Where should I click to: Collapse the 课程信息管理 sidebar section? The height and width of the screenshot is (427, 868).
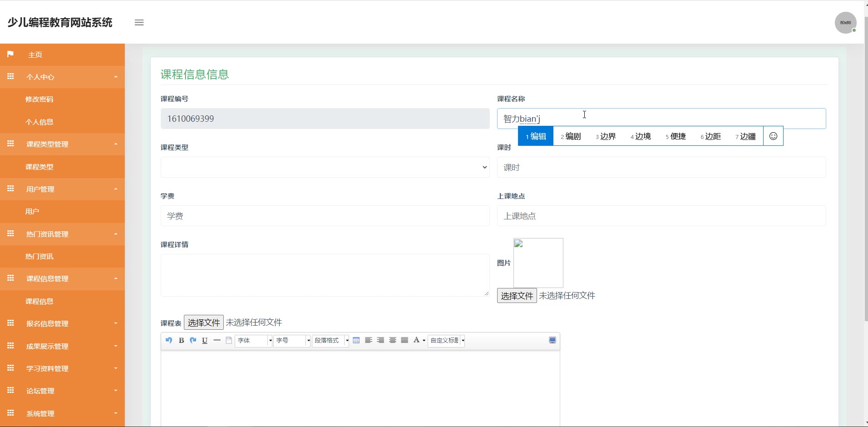click(x=62, y=278)
